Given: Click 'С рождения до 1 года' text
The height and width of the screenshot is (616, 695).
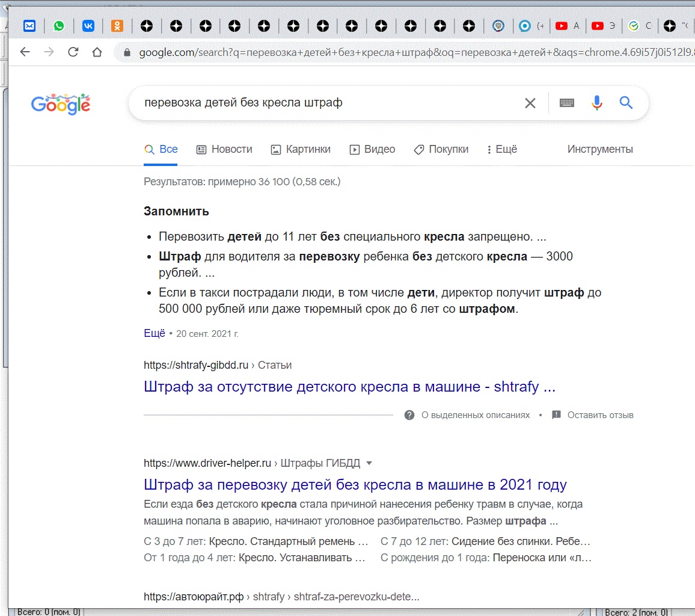Looking at the screenshot, I should click(486, 558).
